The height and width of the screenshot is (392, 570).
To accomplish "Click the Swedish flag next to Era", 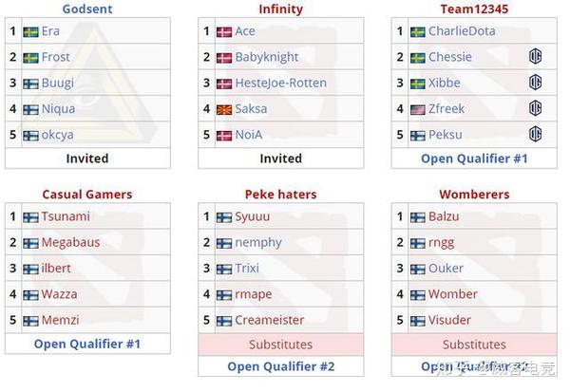I will click(x=30, y=31).
